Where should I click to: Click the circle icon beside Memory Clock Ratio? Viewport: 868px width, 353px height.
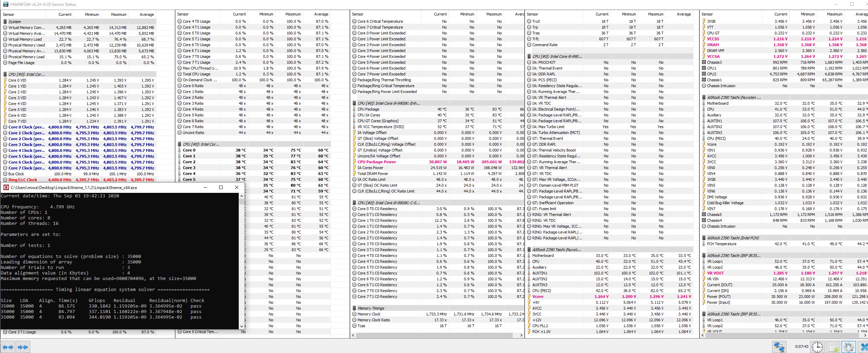tap(354, 320)
